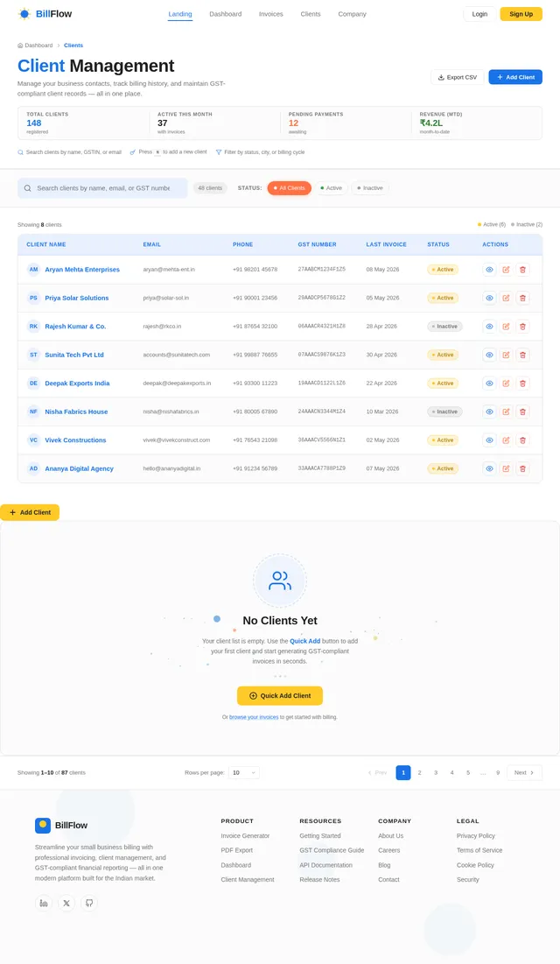Select the All Clients status filter
The width and height of the screenshot is (560, 964).
[290, 188]
